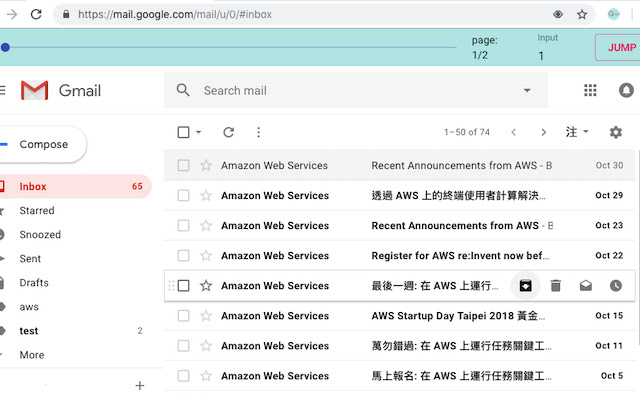The image size is (640, 400).
Task: Click the mail list vertical scrollbar
Action: click(x=638, y=245)
